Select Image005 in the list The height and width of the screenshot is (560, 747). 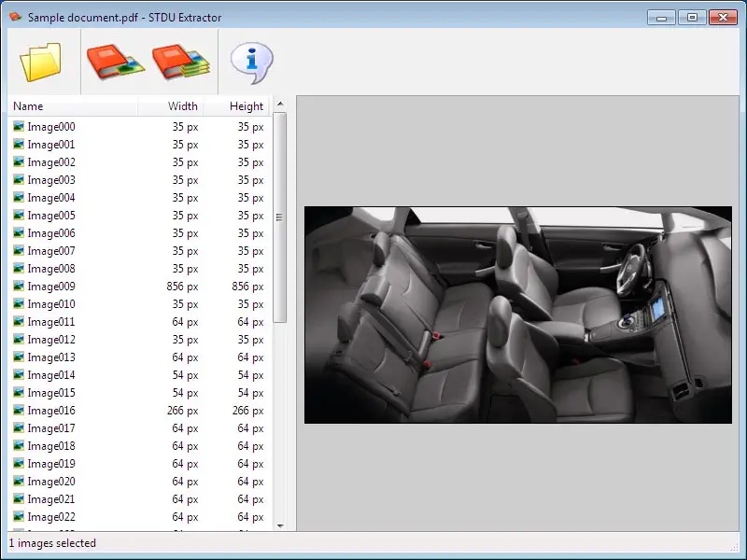click(139, 216)
